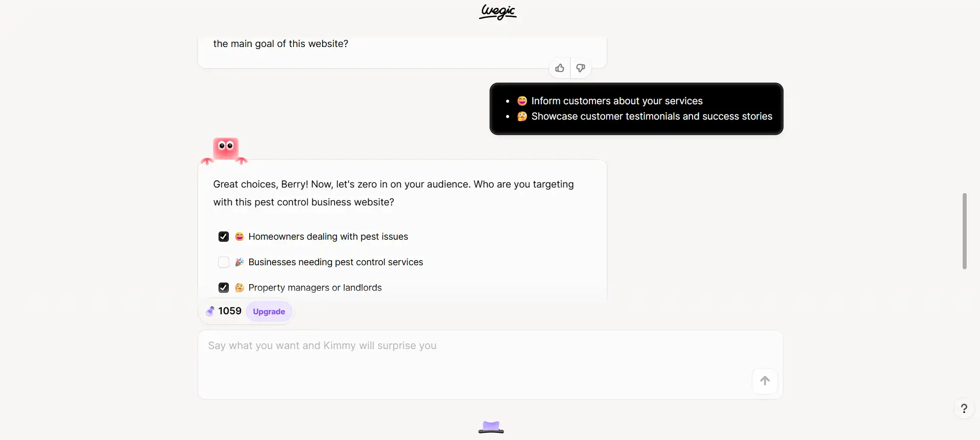Uncheck Homeowners dealing with pest issues

coord(223,237)
